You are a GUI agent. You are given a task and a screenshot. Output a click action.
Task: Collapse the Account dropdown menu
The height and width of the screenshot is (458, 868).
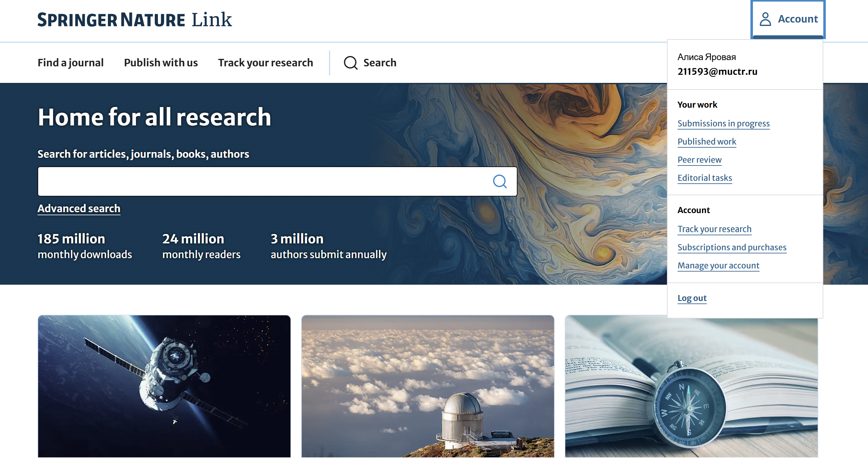[788, 19]
